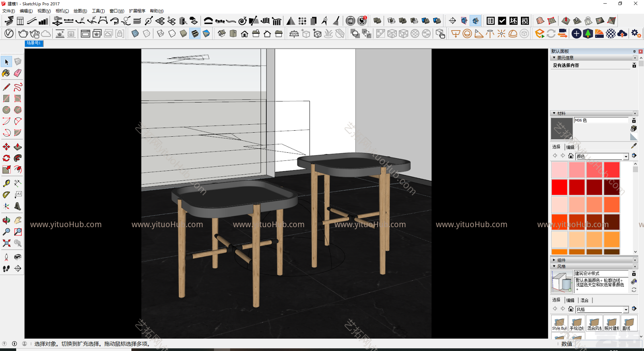Open the 手绘边线 styles folder
The width and height of the screenshot is (644, 351).
[577, 323]
